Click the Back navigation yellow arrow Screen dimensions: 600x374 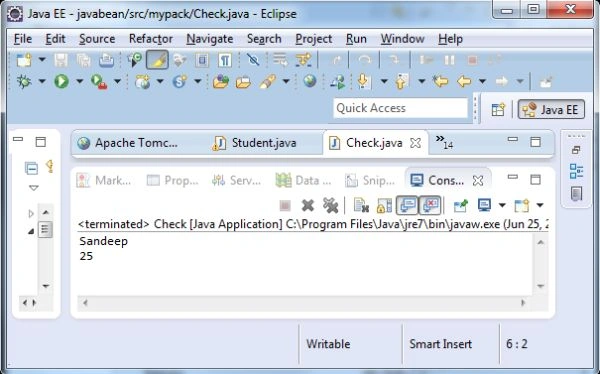click(464, 81)
